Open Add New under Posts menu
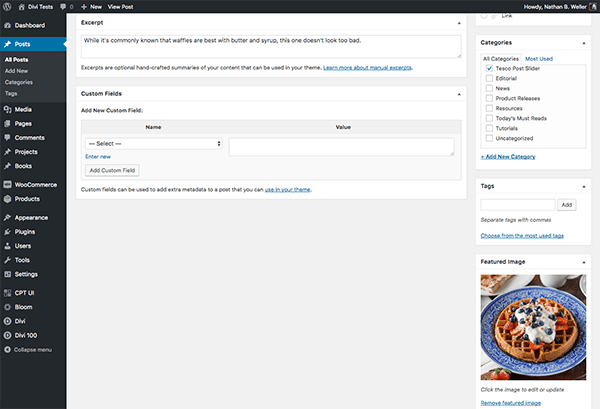The image size is (600, 409). 16,71
